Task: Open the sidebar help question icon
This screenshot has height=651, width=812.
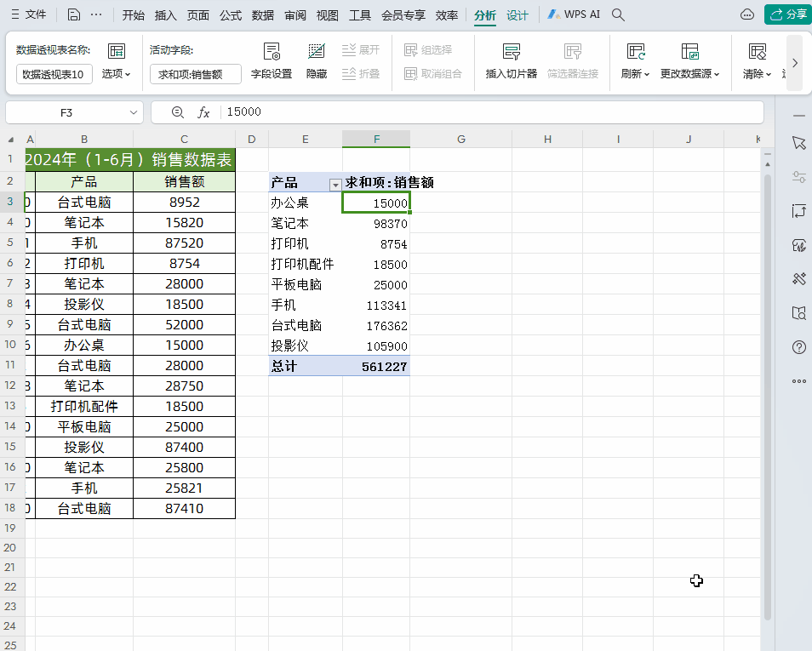Action: (x=799, y=347)
